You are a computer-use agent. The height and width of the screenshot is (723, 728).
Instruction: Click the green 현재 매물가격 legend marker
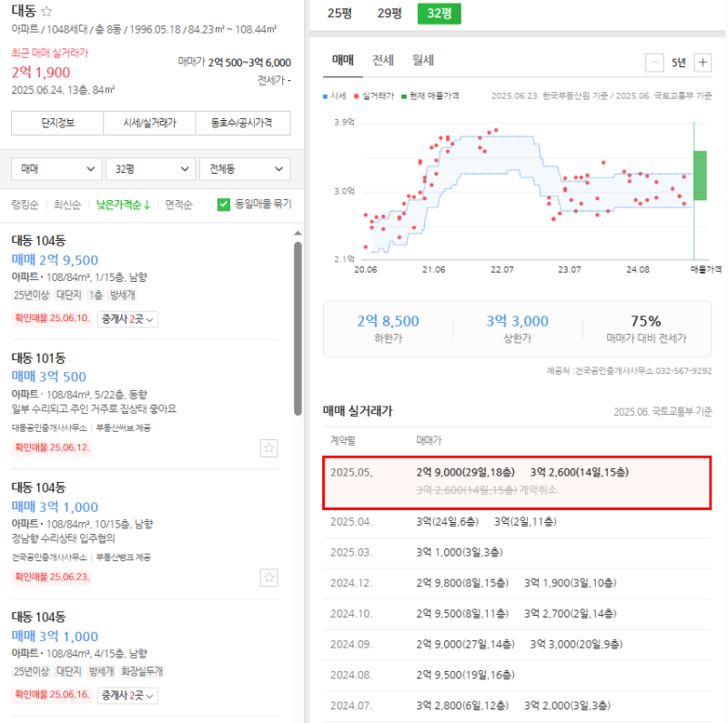click(x=404, y=95)
